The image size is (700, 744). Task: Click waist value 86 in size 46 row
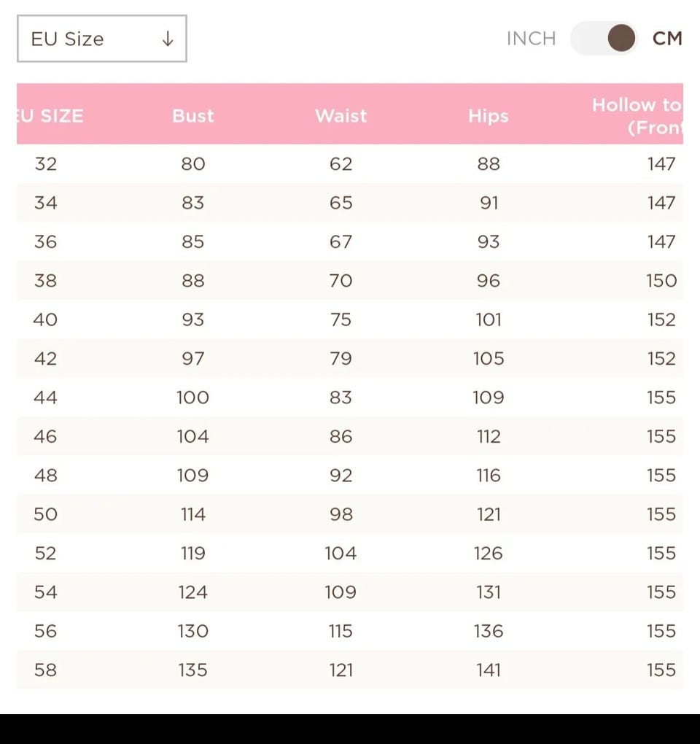341,436
